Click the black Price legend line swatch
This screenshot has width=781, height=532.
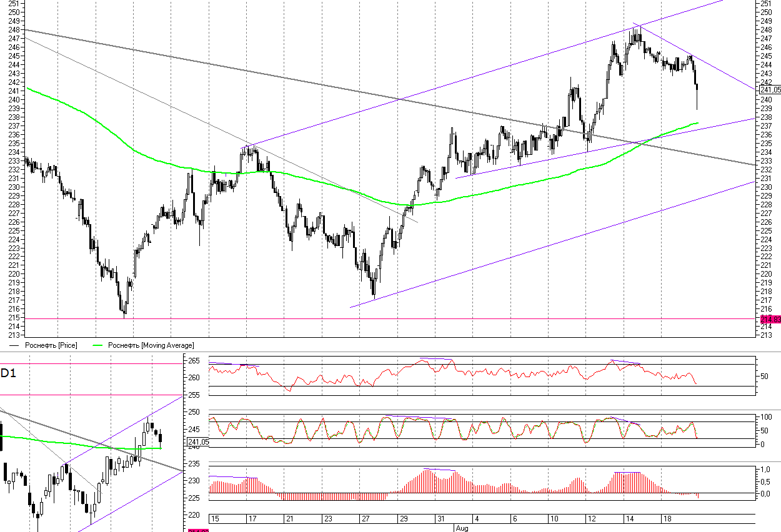(x=14, y=345)
